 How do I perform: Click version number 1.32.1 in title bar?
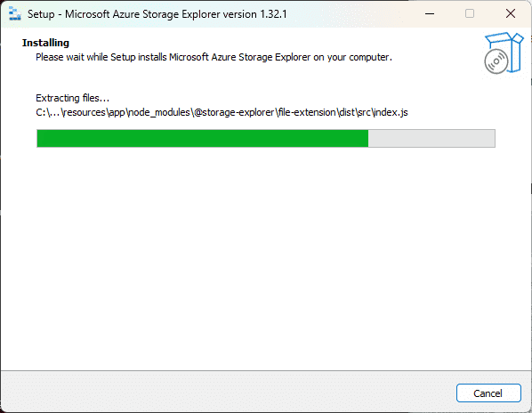[x=273, y=14]
